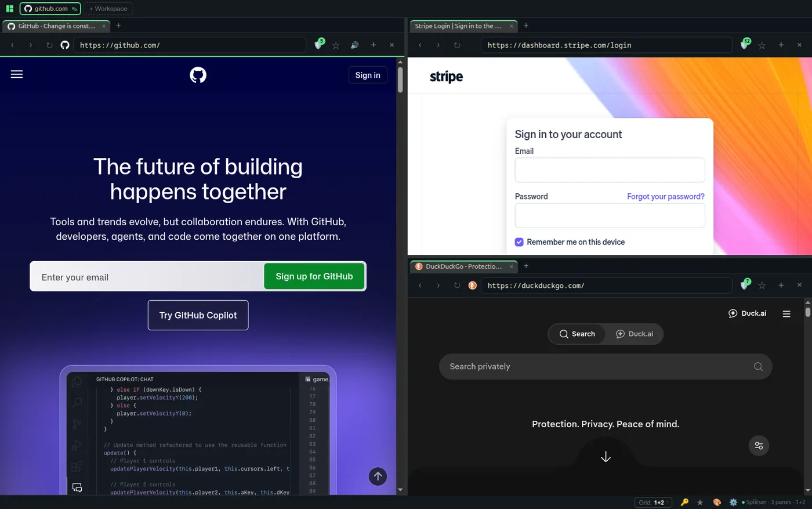Open the palette theme icon in status bar
812x509 pixels.
click(x=717, y=502)
